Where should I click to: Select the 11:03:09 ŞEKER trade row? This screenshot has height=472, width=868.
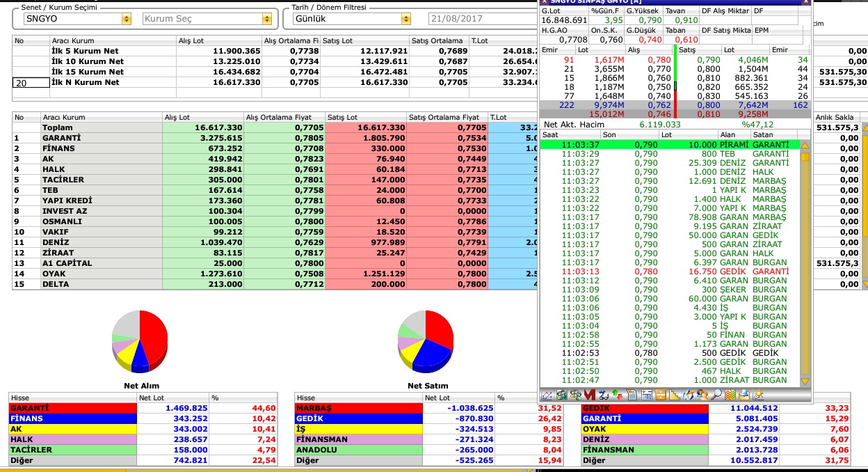point(670,290)
